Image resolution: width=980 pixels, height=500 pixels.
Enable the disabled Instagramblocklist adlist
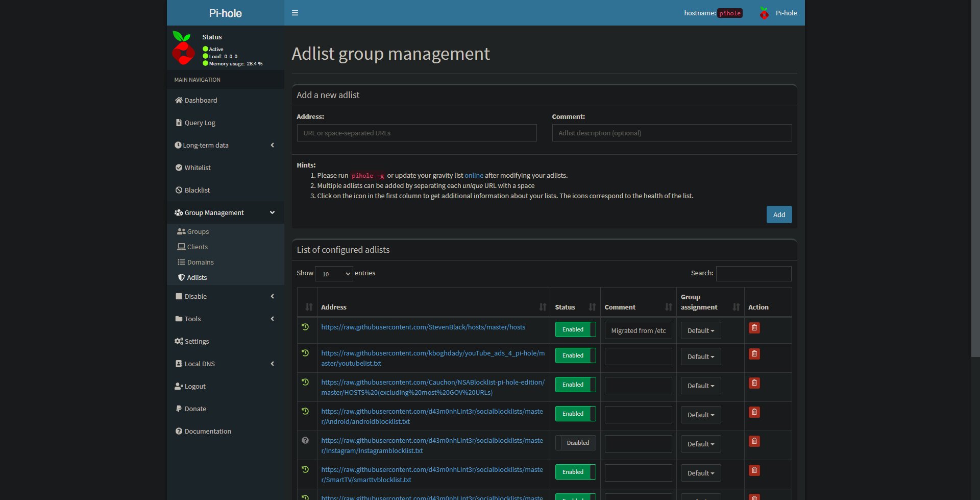coord(575,443)
